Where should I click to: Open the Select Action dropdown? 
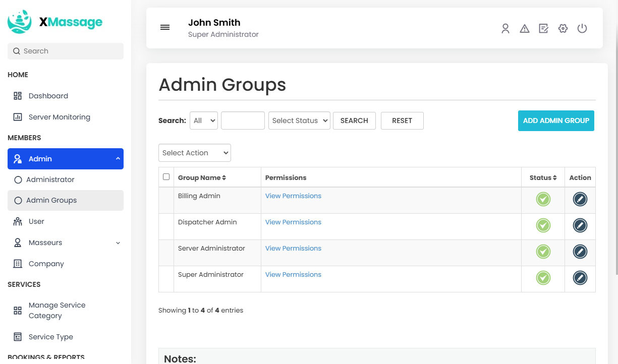click(x=194, y=153)
